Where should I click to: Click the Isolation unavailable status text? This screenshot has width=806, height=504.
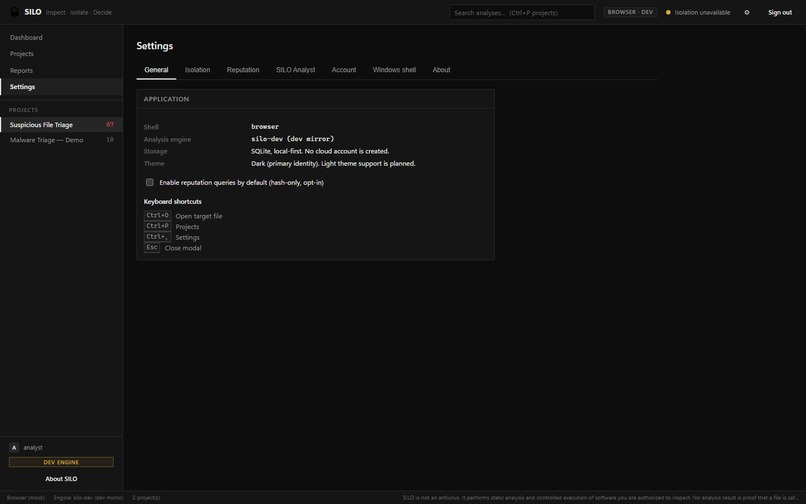(x=702, y=12)
